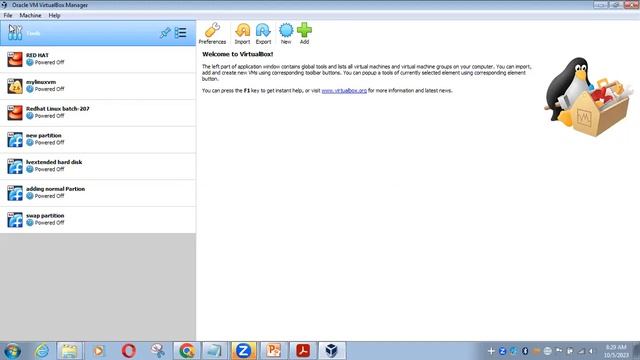Screen dimensions: 640x360
Task: Open Adobe Acrobat from the taskbar
Action: (302, 351)
